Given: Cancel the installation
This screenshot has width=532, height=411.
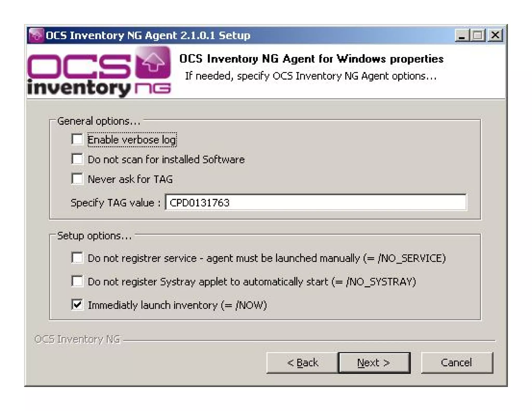Looking at the screenshot, I should click(x=457, y=363).
